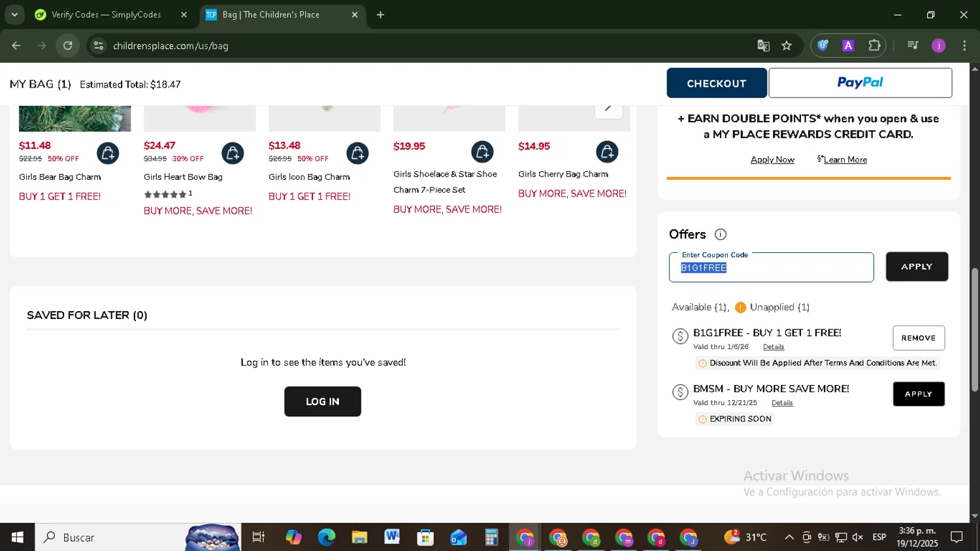Switch the ESP keyboard language indicator

point(879,537)
